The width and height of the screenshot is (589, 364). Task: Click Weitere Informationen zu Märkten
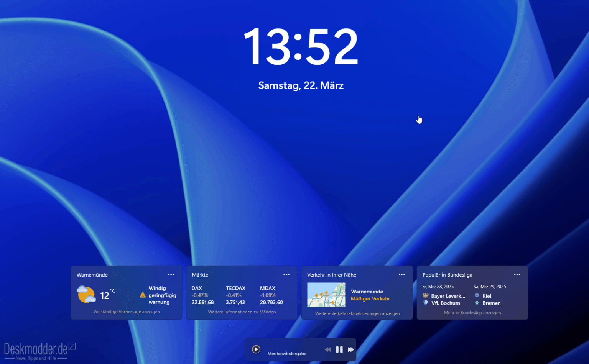(242, 312)
